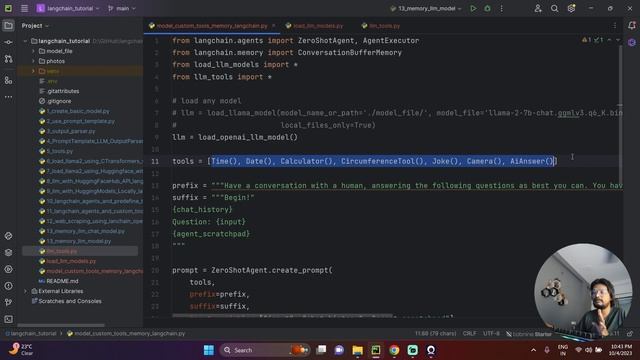Jump to next highlighted problem arrow
Image resolution: width=640 pixels, height=360 pixels.
[x=618, y=40]
